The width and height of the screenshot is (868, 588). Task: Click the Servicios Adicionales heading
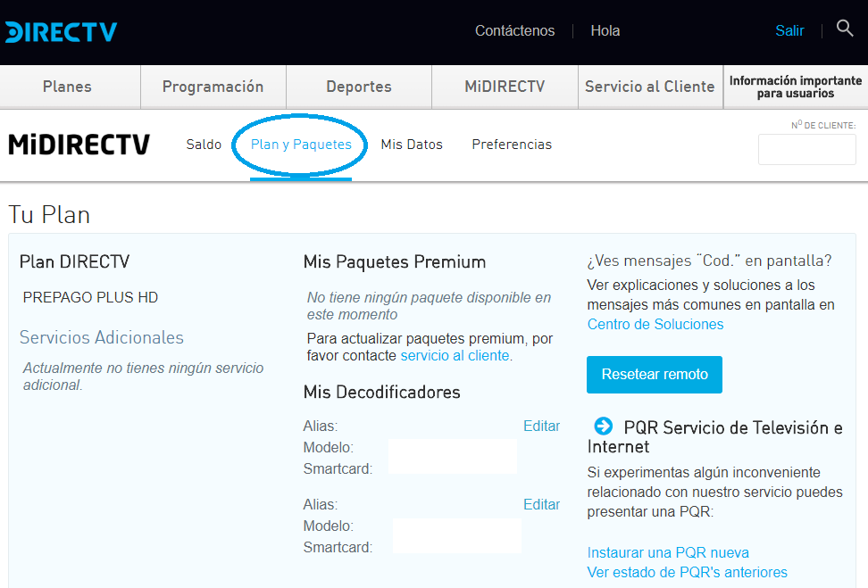(101, 337)
